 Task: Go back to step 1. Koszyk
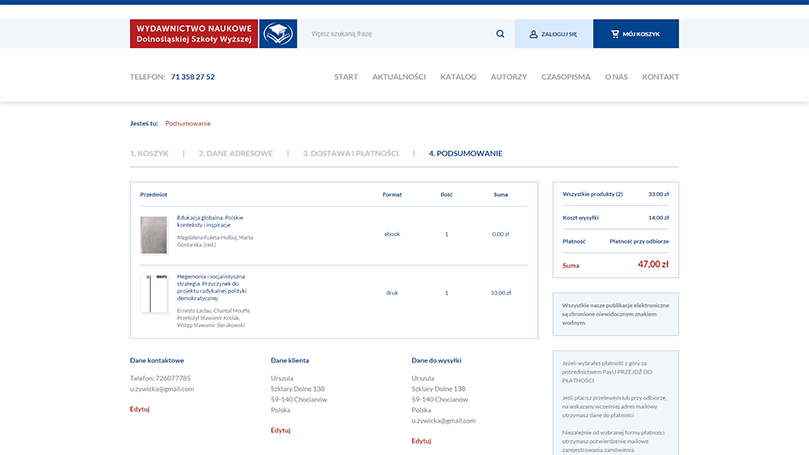tap(149, 153)
